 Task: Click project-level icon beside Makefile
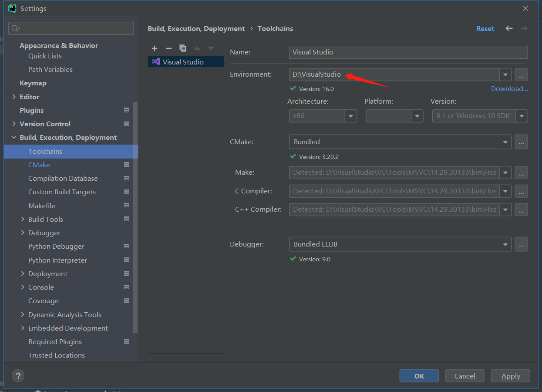click(x=126, y=206)
